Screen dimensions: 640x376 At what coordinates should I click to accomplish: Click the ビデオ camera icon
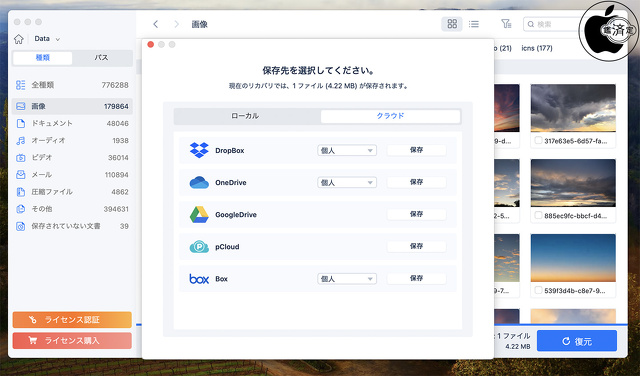pyautogui.click(x=20, y=158)
